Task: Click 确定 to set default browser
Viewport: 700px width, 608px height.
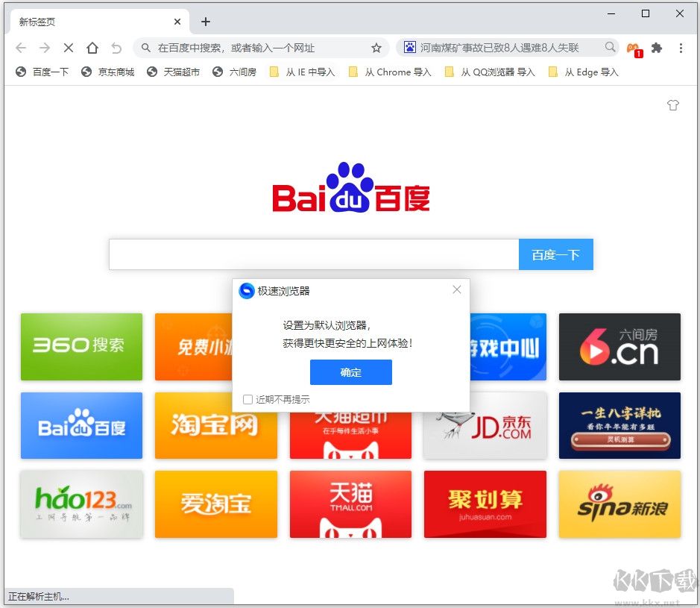Action: point(350,372)
